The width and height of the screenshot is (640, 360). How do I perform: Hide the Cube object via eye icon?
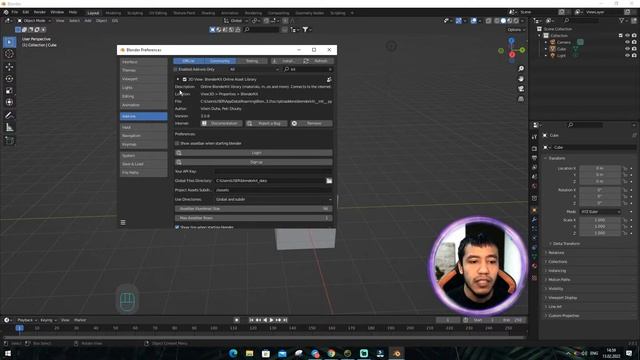627,49
